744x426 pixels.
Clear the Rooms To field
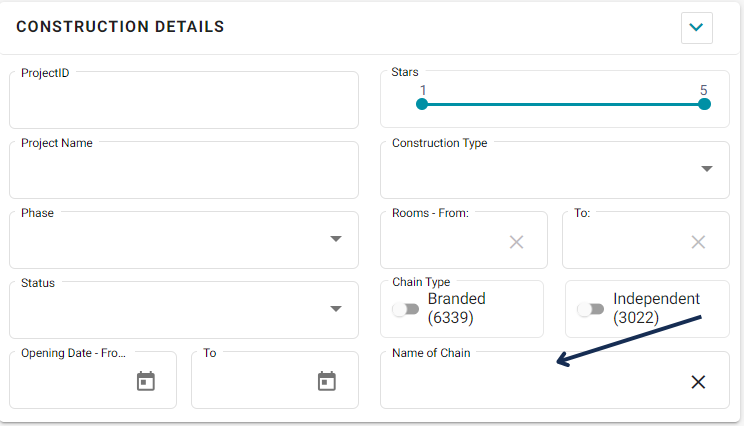pyautogui.click(x=698, y=242)
